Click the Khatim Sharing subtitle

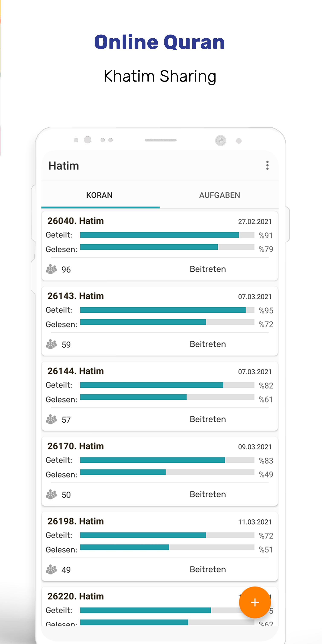(x=160, y=76)
